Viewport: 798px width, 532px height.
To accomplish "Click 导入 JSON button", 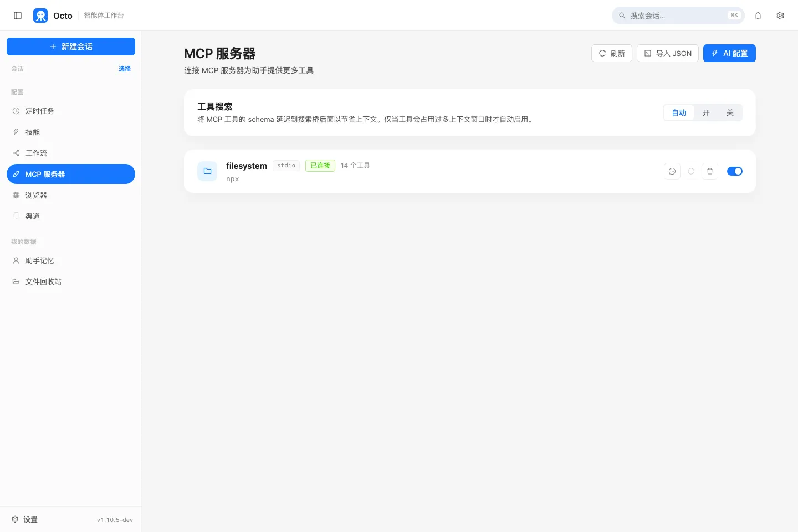I will tap(668, 53).
